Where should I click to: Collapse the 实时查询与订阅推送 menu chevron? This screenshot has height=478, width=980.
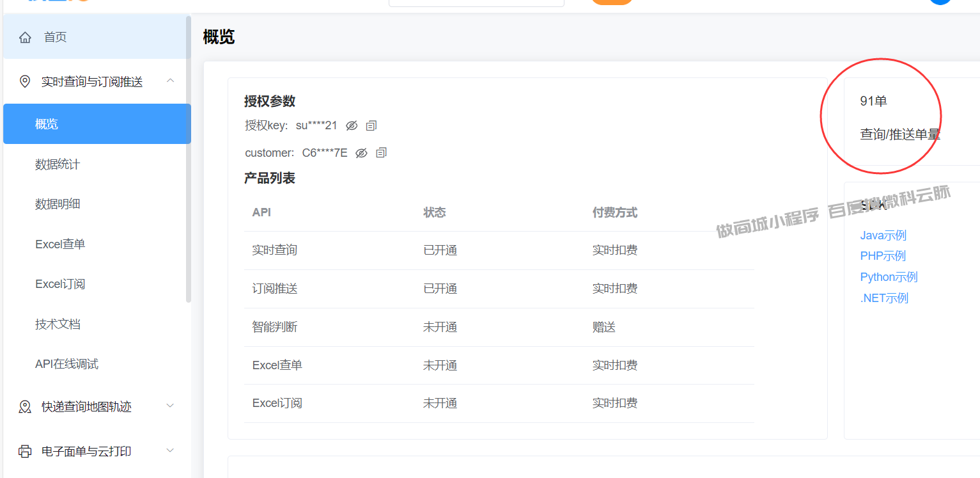pyautogui.click(x=170, y=81)
